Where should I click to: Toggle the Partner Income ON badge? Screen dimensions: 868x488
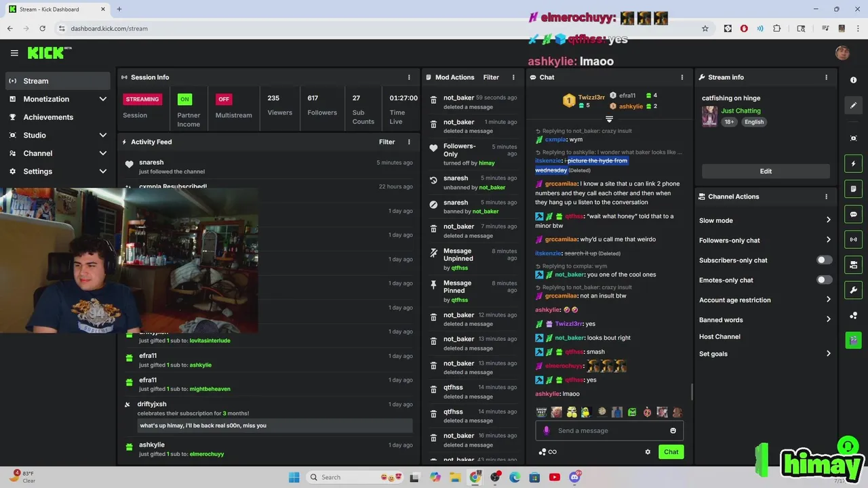click(x=184, y=99)
